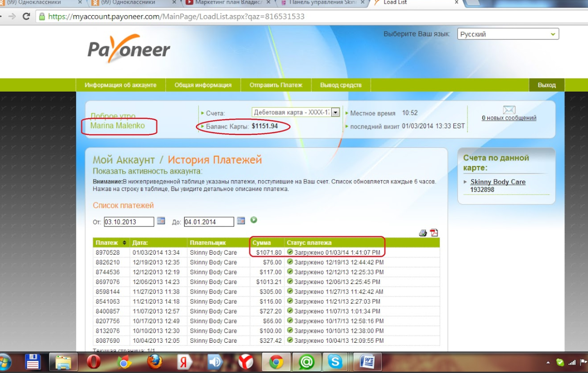Select the $727.20 amount cell

pos(267,311)
